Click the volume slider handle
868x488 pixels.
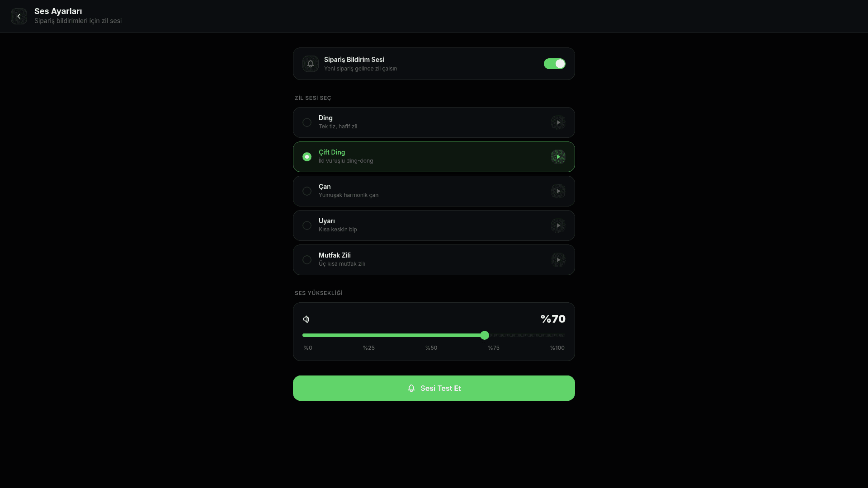[485, 335]
